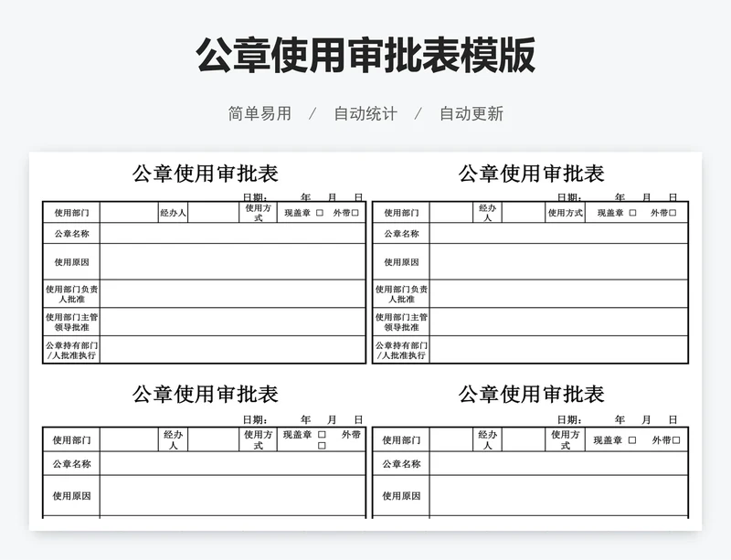Screen dimensions: 731x560
Task: Click 日期 label above bottom-right form
Action: pos(569,419)
